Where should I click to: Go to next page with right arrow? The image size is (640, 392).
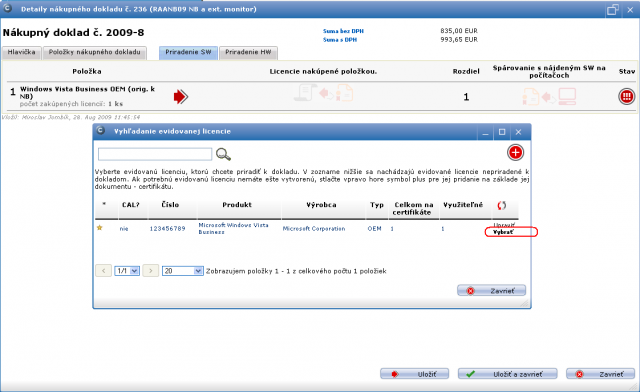click(151, 270)
